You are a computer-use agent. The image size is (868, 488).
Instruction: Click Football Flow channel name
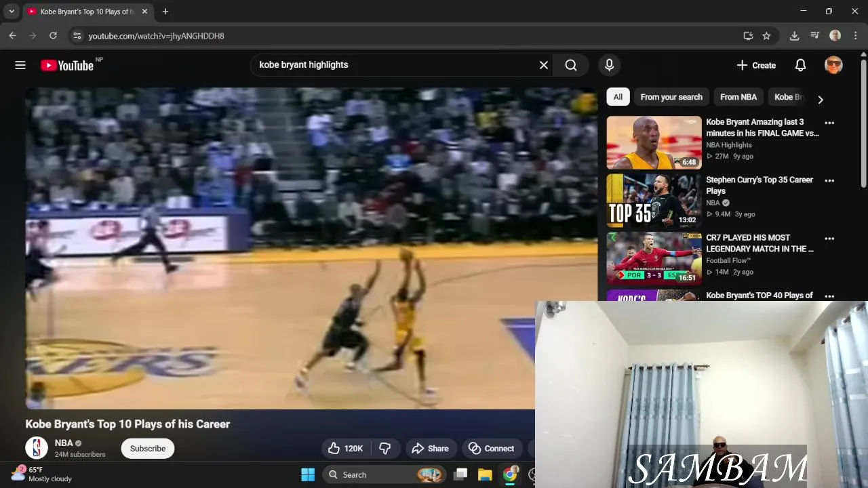tap(728, 260)
